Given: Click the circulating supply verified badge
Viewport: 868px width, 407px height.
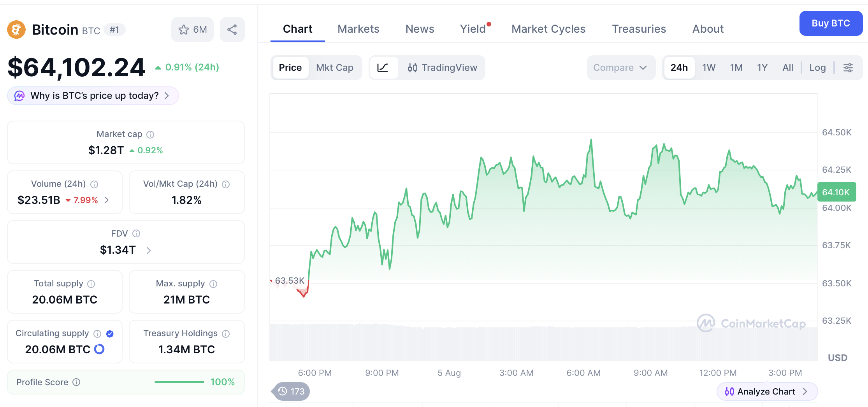Looking at the screenshot, I should coord(110,334).
